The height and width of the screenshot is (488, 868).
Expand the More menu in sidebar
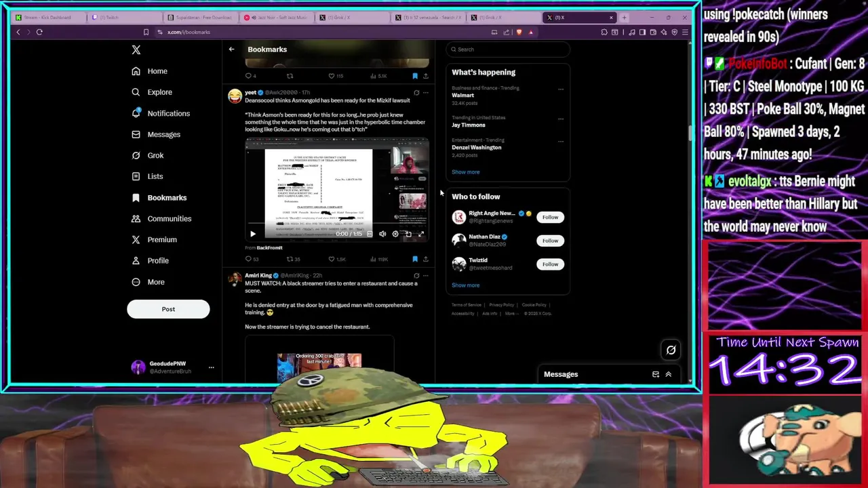point(148,282)
